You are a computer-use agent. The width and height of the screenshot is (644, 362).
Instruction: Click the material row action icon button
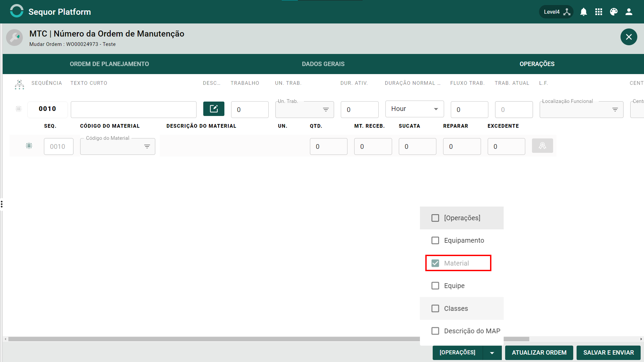(542, 145)
